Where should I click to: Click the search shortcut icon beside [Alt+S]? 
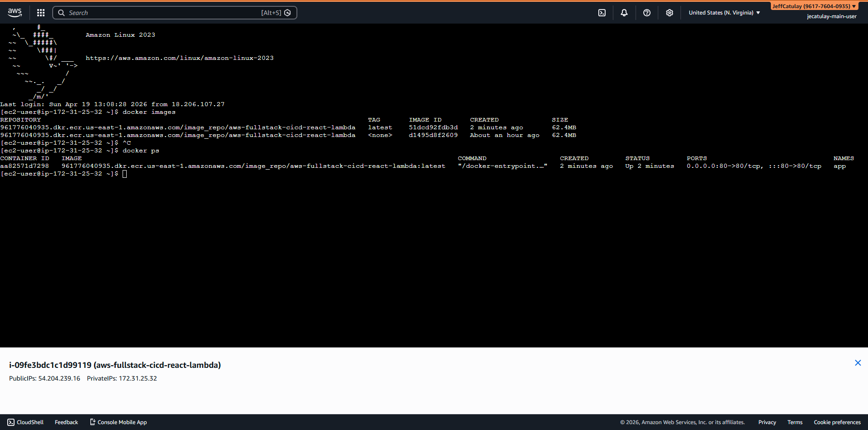(x=287, y=13)
